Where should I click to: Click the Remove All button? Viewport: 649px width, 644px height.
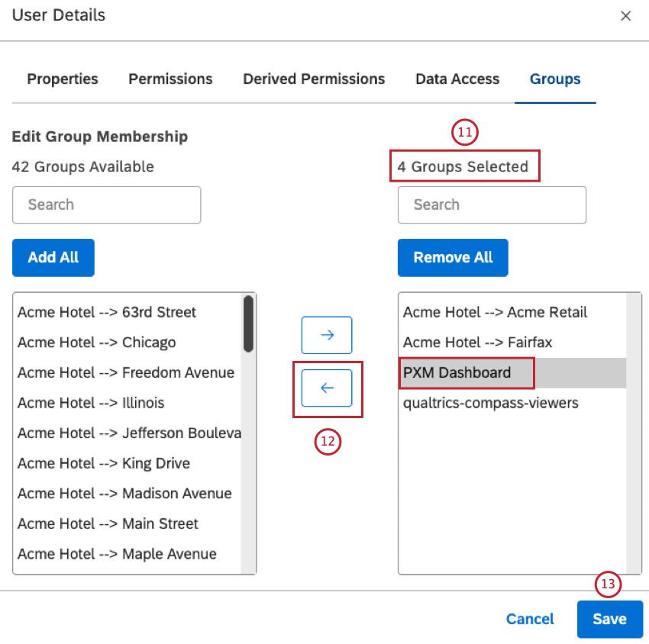[x=452, y=257]
